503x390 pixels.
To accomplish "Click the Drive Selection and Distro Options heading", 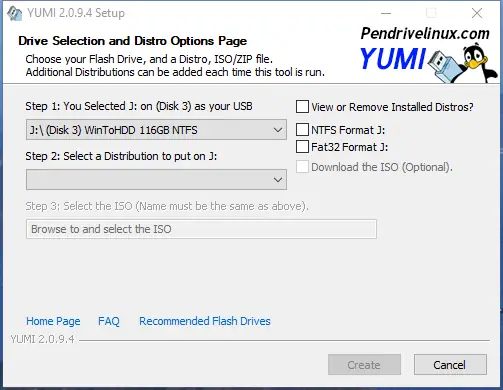I will 133,41.
